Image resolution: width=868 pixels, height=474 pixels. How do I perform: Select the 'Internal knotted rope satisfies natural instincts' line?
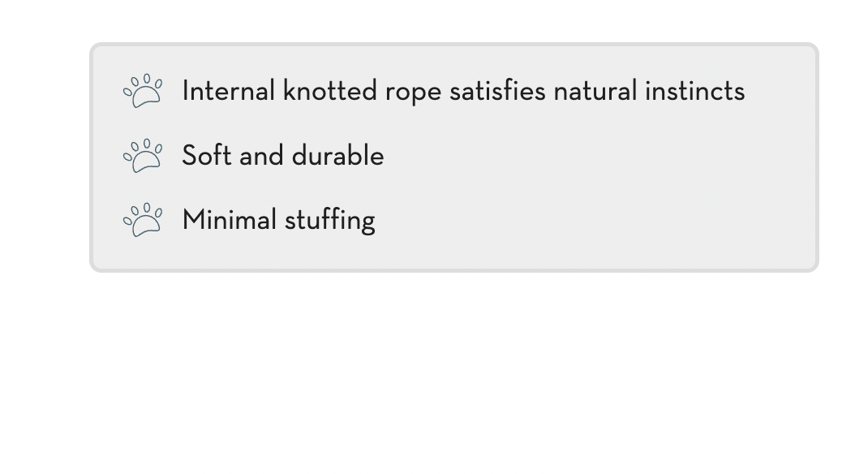point(463,91)
